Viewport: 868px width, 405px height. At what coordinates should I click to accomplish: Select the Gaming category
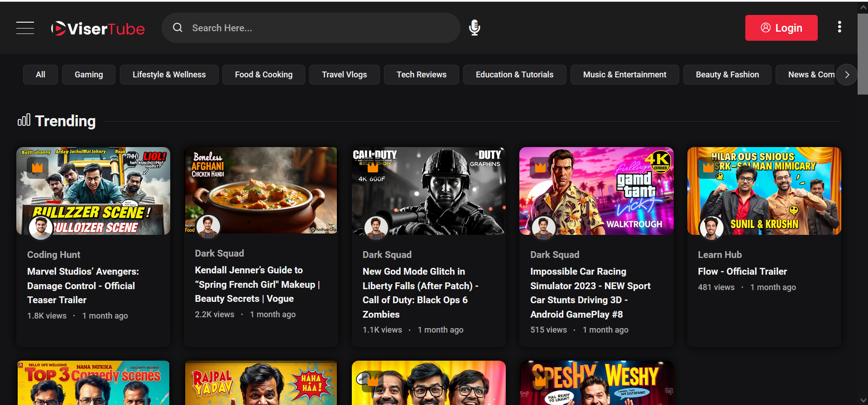point(89,75)
